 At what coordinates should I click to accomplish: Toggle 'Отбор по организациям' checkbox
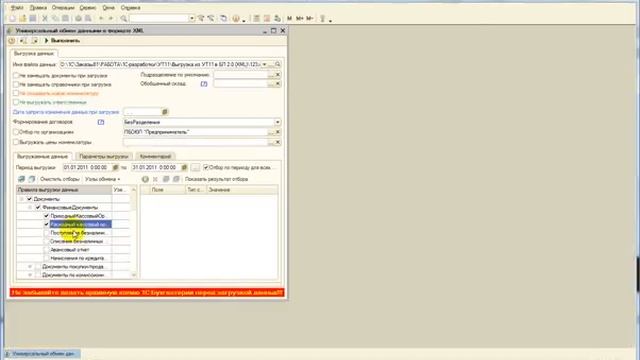(x=16, y=132)
